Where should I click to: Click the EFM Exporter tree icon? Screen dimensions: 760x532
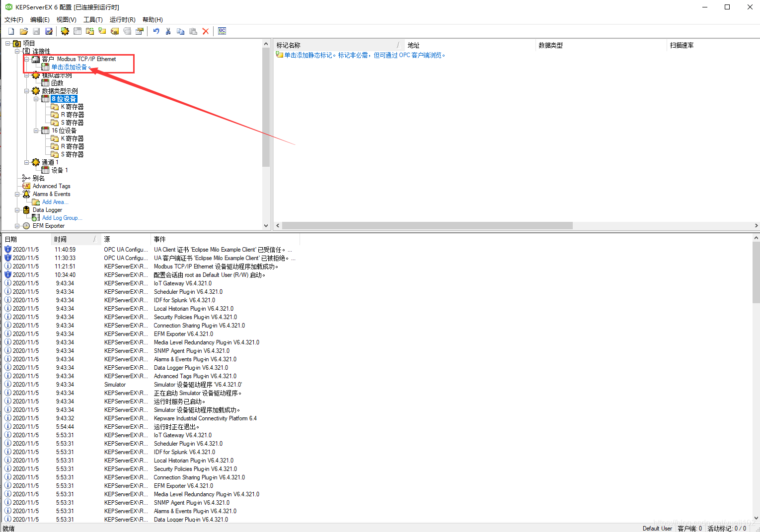pos(26,226)
